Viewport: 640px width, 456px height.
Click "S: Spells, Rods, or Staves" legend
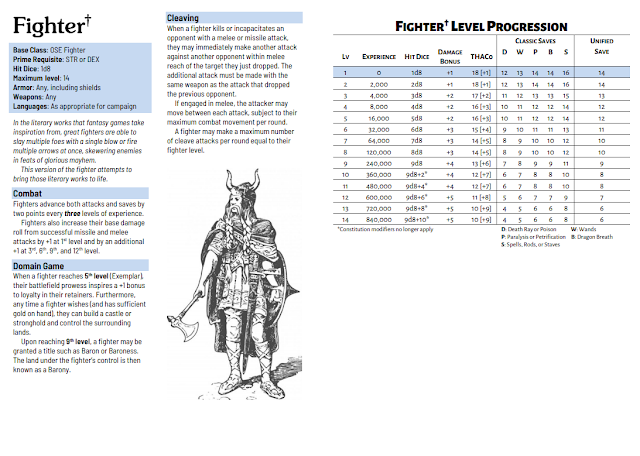tap(531, 245)
